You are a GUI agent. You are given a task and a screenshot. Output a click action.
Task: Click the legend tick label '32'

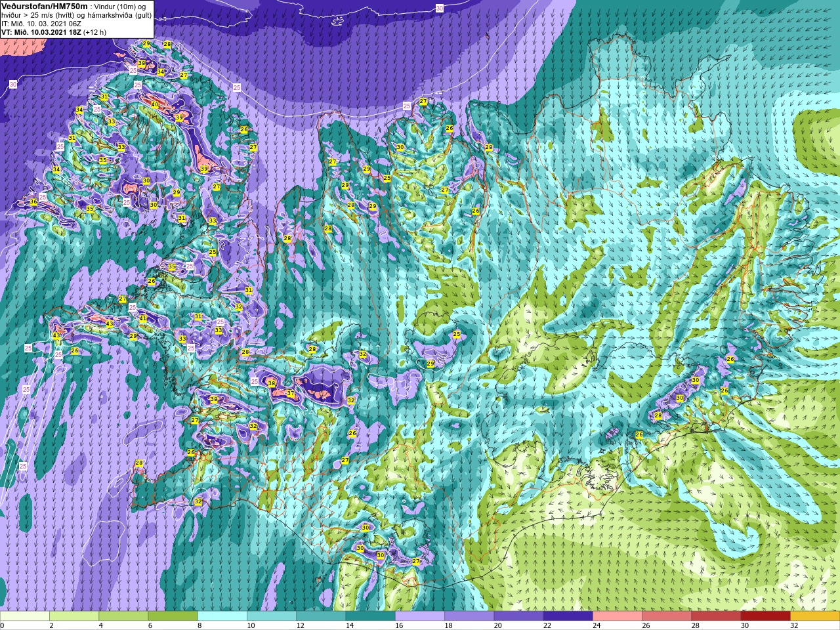click(794, 625)
